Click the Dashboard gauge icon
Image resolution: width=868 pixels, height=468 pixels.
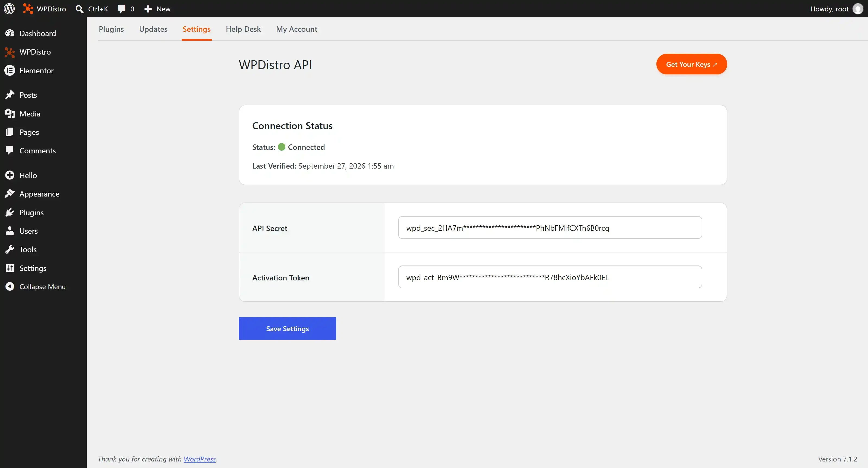tap(10, 33)
